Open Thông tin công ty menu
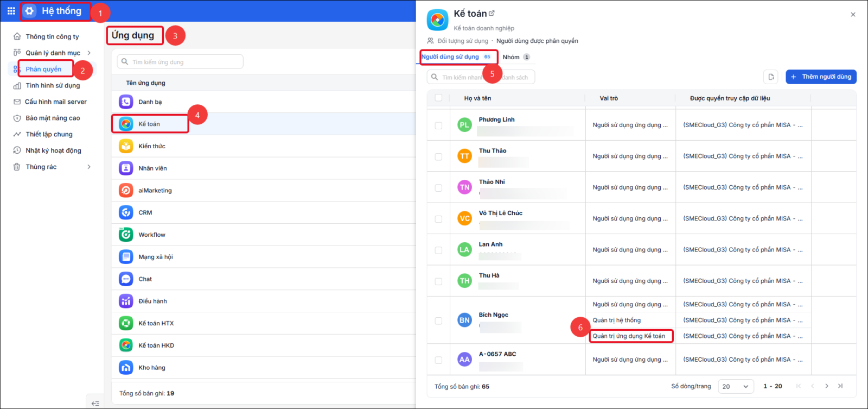 click(x=52, y=36)
